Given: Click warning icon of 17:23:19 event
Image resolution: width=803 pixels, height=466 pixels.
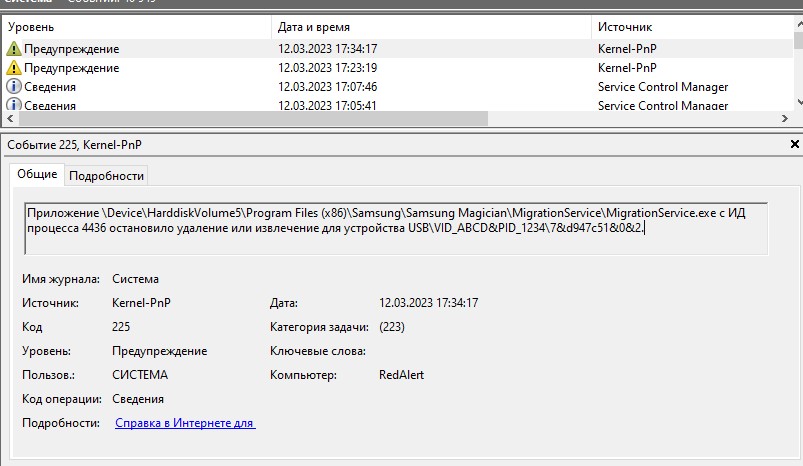Looking at the screenshot, I should click(x=14, y=68).
